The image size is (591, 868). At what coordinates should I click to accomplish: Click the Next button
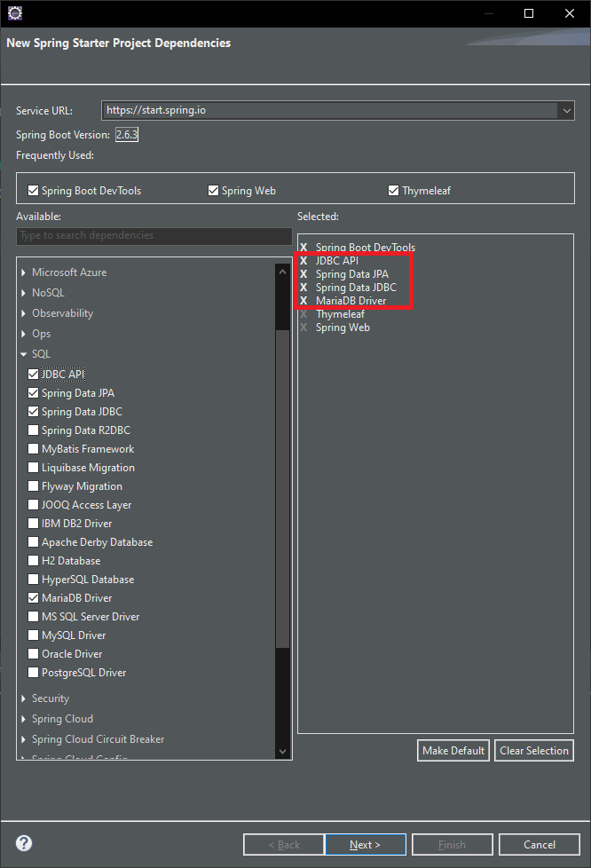tap(366, 845)
